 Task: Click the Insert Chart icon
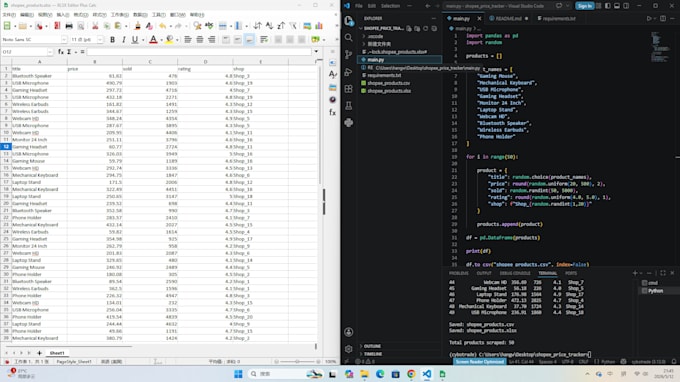[x=319, y=26]
